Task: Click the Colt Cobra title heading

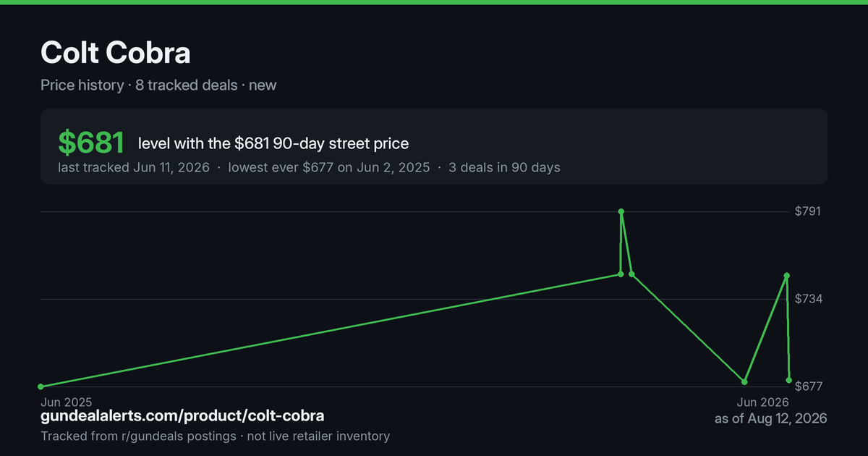Action: 116,53
